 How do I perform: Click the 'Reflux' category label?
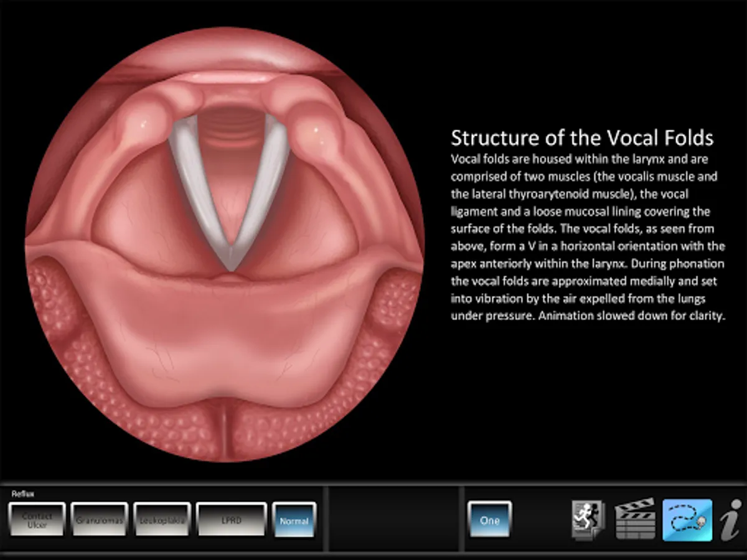pos(22,494)
